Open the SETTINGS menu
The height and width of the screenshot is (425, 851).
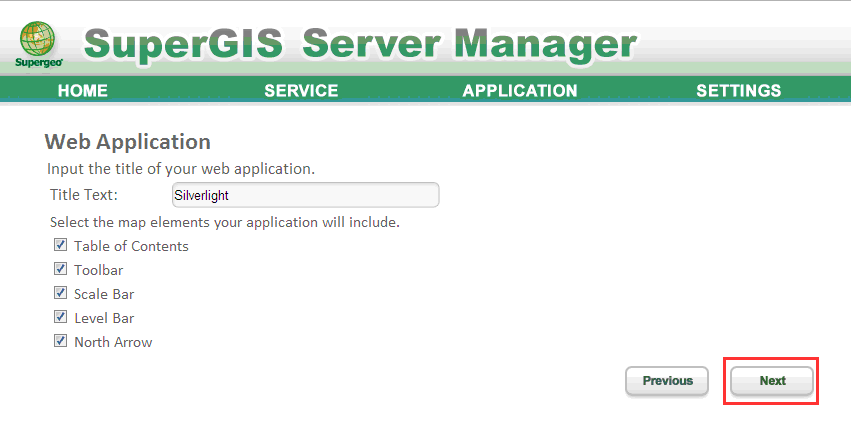pyautogui.click(x=739, y=90)
